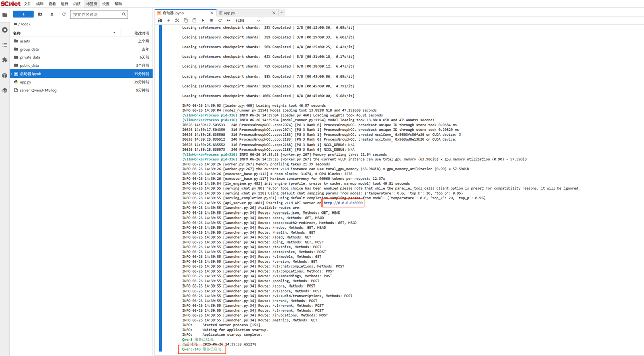Upload files using the upload icon

tap(52, 14)
